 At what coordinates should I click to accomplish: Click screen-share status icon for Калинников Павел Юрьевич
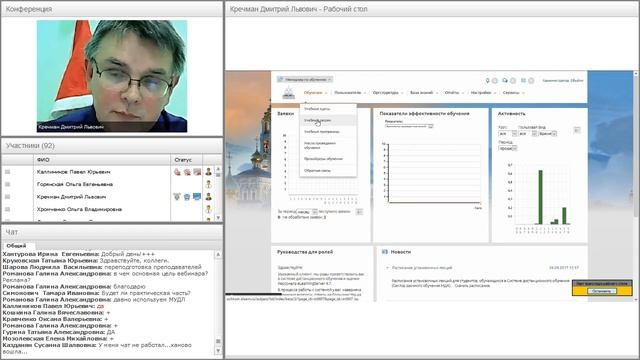point(197,172)
